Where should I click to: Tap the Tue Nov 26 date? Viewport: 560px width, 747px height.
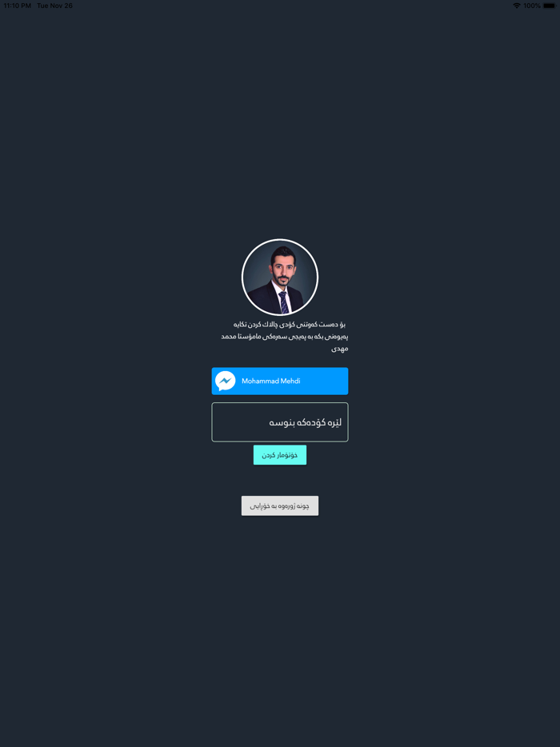(x=55, y=6)
